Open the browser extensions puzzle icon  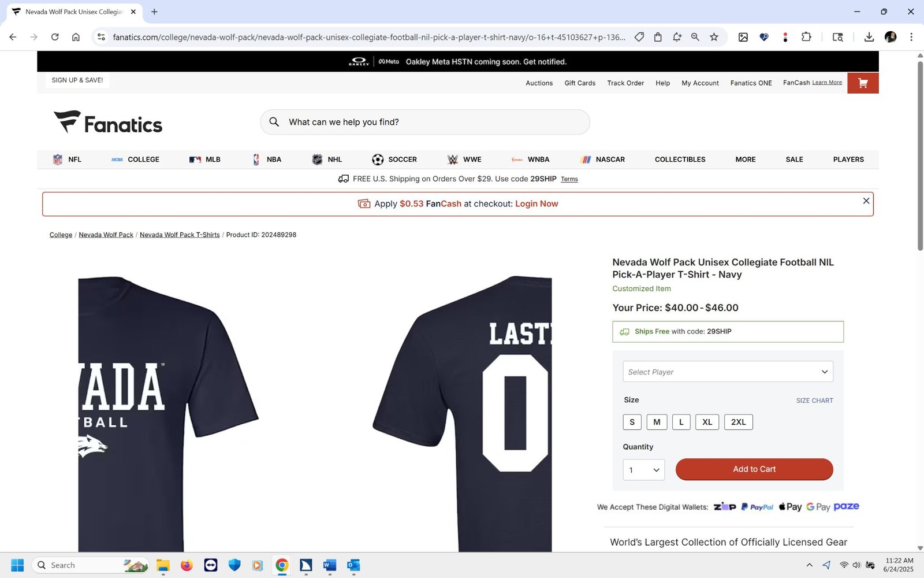(806, 37)
